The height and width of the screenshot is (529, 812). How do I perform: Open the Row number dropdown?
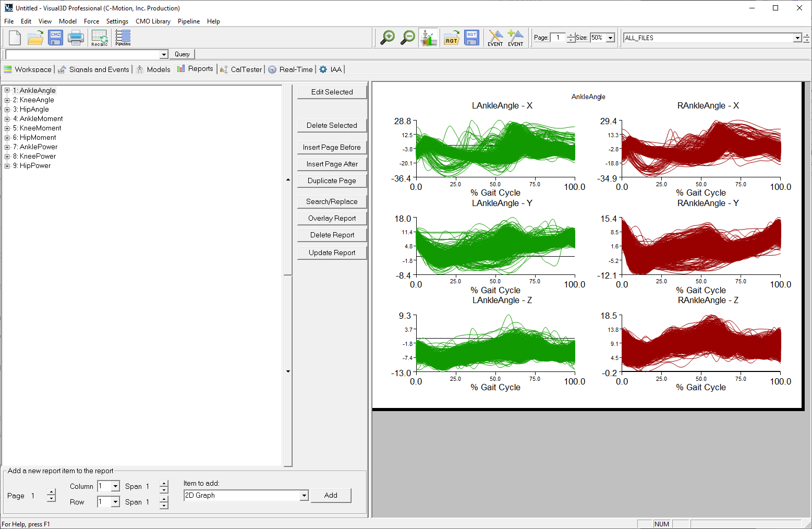point(115,502)
